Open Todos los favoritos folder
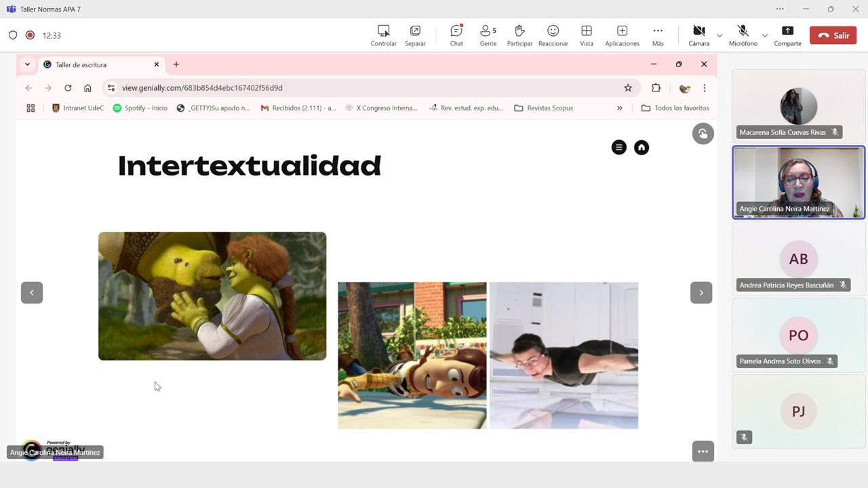The height and width of the screenshot is (488, 868). pos(675,108)
